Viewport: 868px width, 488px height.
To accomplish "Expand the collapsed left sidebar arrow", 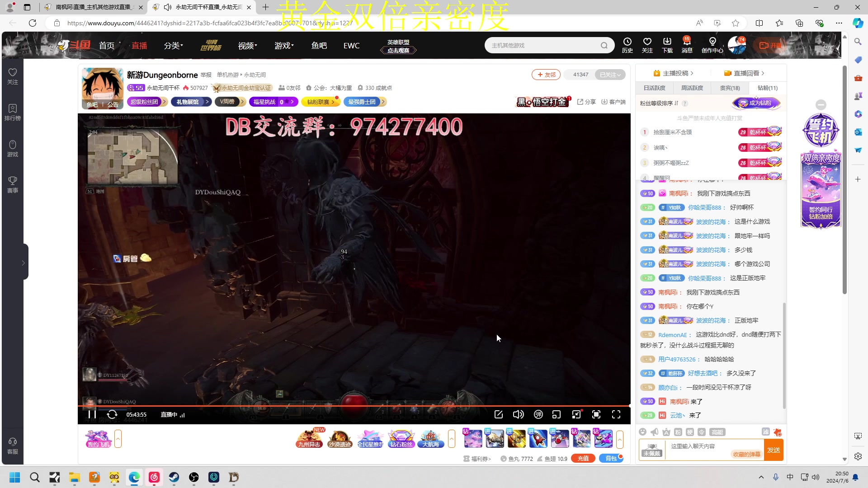I will pos(24,263).
